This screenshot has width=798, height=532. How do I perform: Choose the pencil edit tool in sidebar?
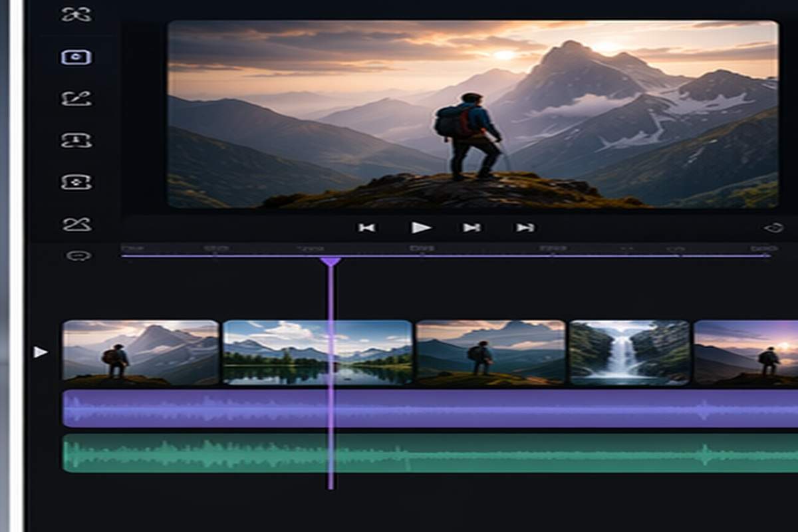(76, 98)
